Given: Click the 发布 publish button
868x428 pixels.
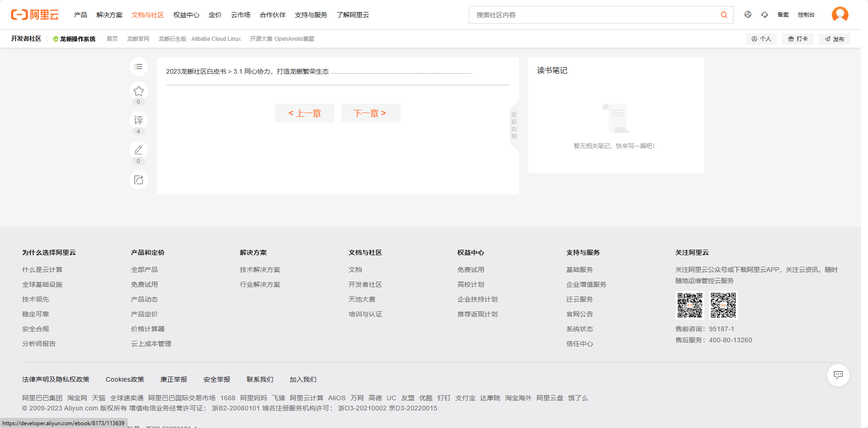Looking at the screenshot, I should click(x=835, y=39).
